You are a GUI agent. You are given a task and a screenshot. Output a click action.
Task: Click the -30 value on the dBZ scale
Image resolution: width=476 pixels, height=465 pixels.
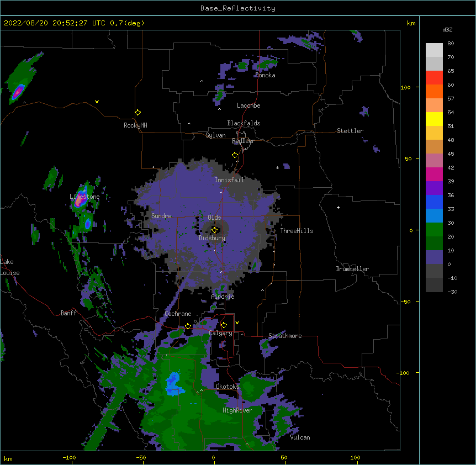[452, 292]
